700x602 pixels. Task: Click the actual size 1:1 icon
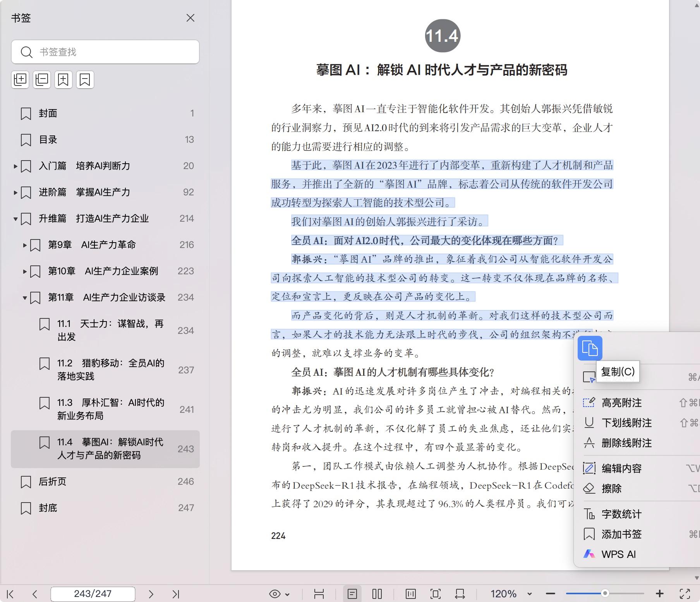[x=411, y=594]
